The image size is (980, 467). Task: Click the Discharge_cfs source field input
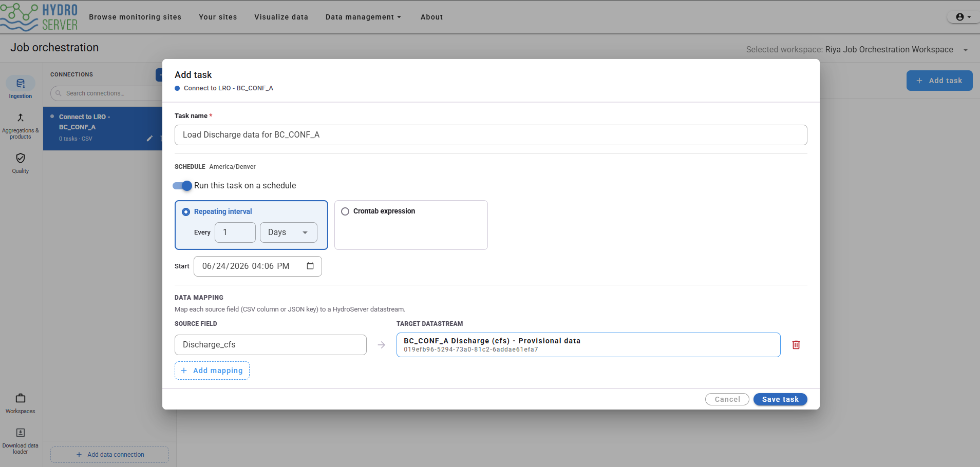pyautogui.click(x=271, y=345)
